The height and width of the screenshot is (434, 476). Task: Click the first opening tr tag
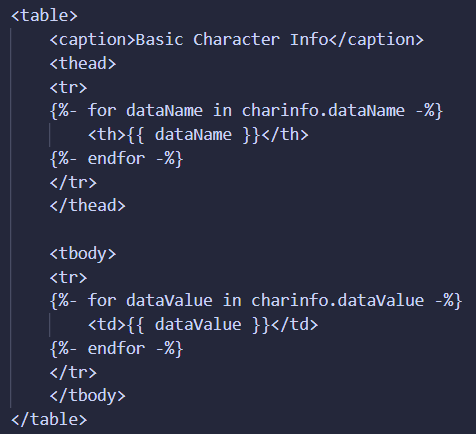click(x=68, y=87)
